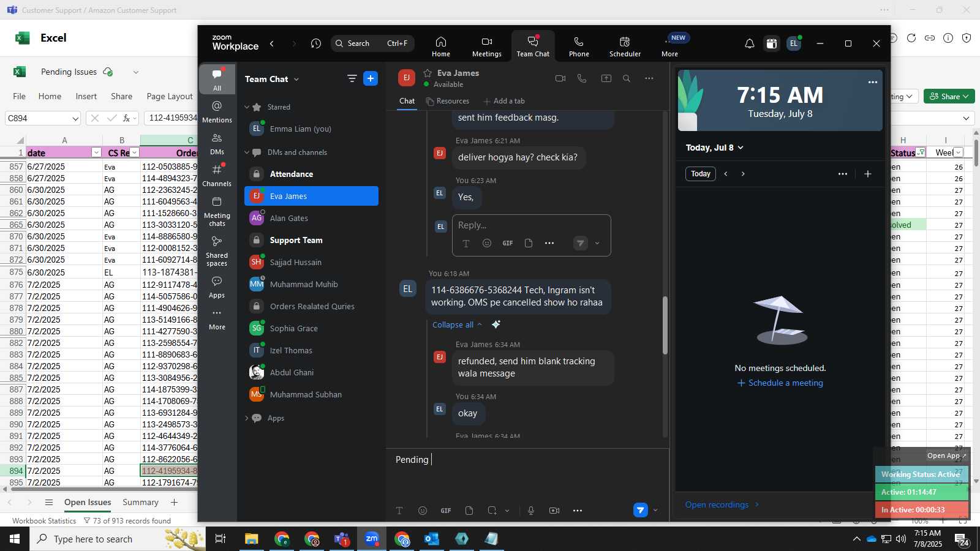
Task: Click Schedule a meeting link
Action: point(780,383)
